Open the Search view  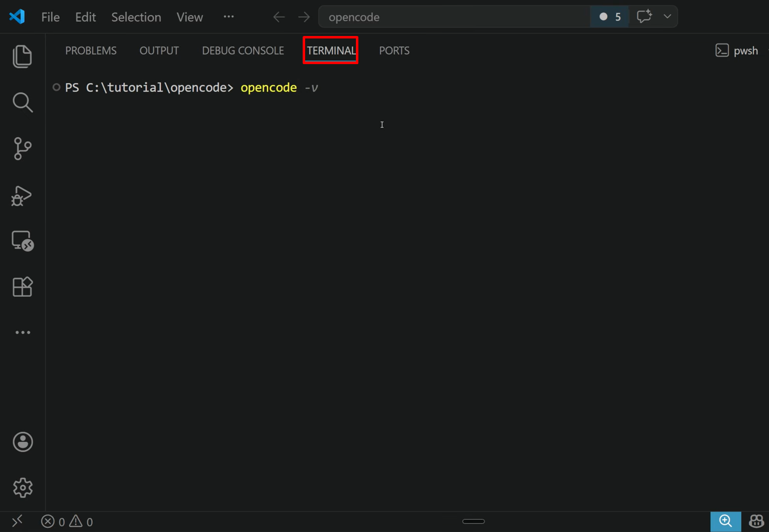22,102
